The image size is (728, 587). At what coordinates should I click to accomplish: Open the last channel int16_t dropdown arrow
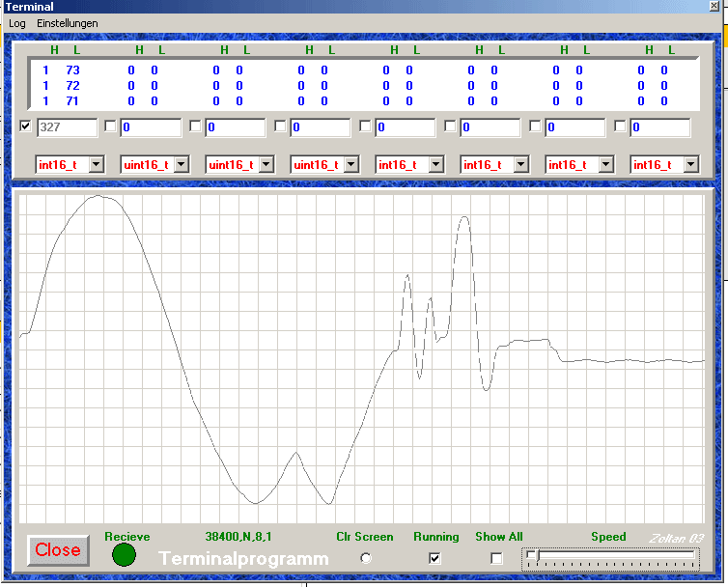(x=691, y=164)
